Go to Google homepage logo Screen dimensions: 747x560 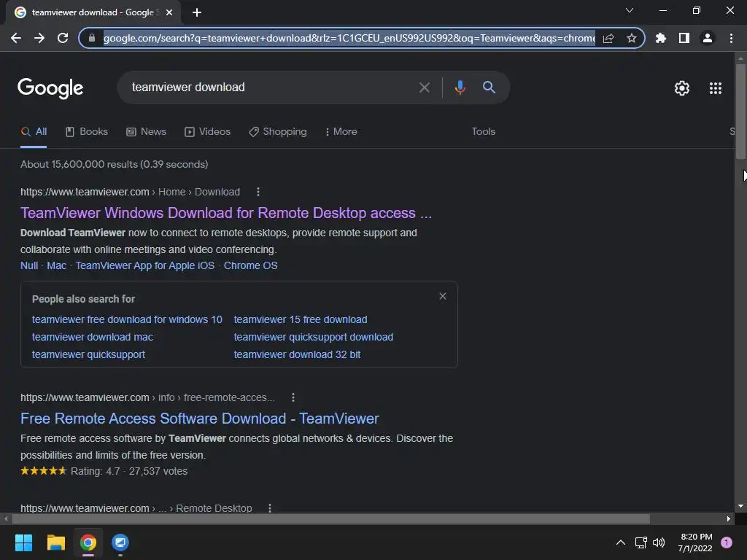50,88
